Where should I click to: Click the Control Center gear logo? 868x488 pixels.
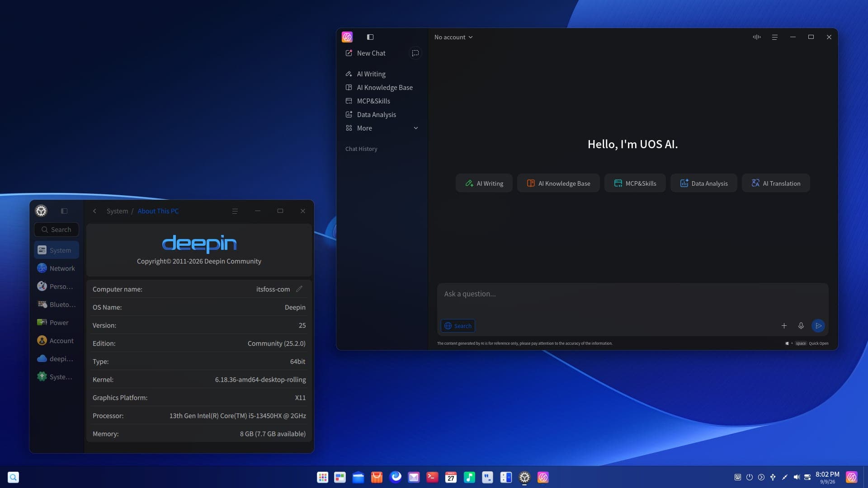tap(41, 211)
